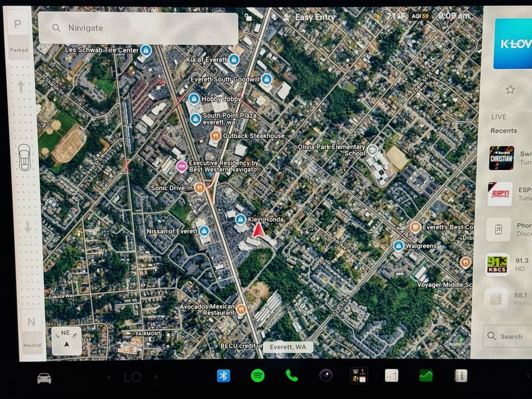Screen dimensions: 532x399
Task: Tap the Voyager Middle School label
Action: pos(444,285)
